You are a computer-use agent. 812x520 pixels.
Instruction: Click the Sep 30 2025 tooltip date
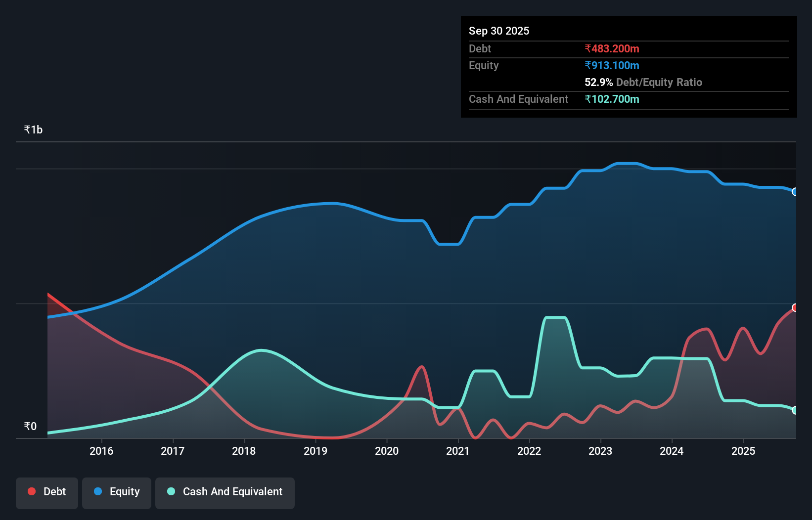pyautogui.click(x=499, y=31)
